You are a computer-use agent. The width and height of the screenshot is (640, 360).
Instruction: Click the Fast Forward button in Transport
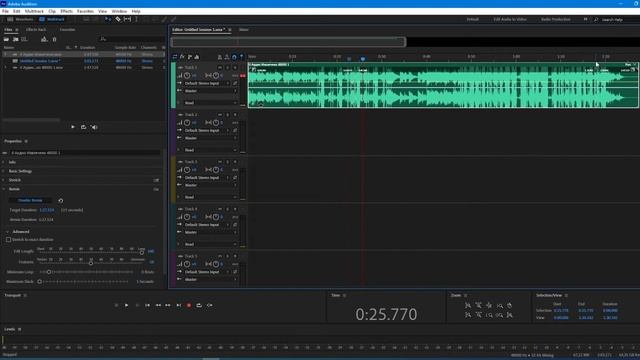point(168,305)
